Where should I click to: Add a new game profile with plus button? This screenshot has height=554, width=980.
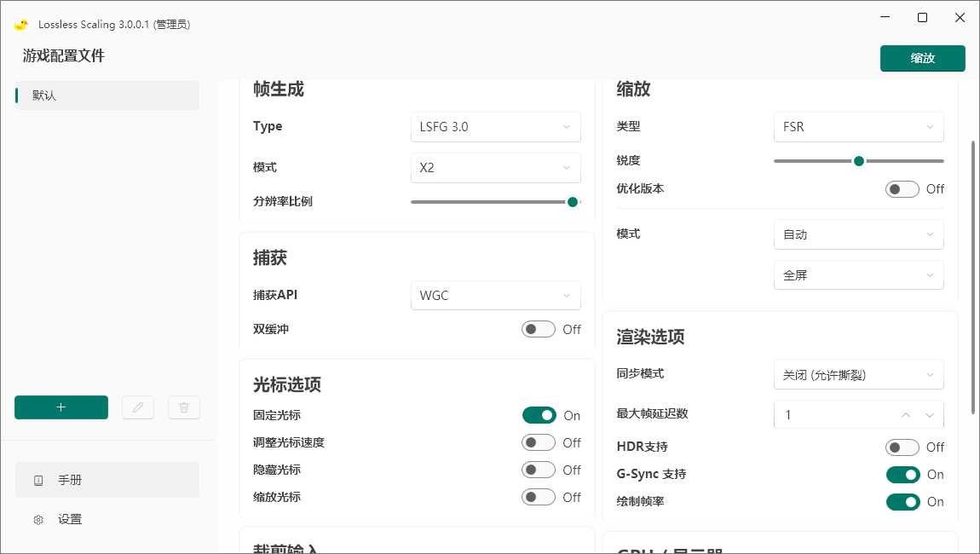pos(61,407)
